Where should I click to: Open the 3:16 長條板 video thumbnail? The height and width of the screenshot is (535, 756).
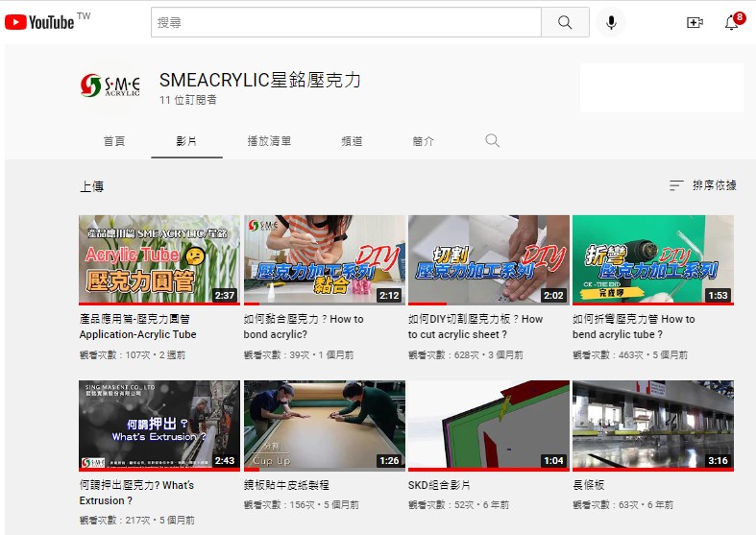pyautogui.click(x=653, y=426)
